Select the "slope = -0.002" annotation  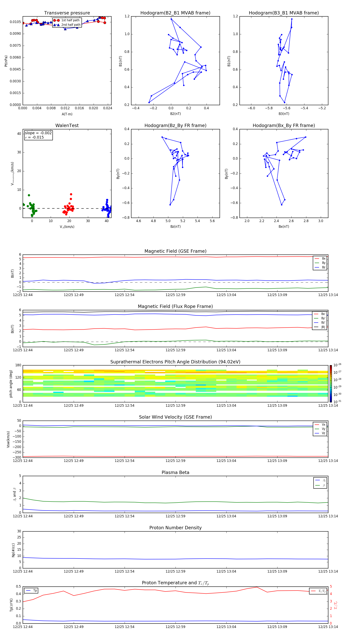(x=38, y=133)
